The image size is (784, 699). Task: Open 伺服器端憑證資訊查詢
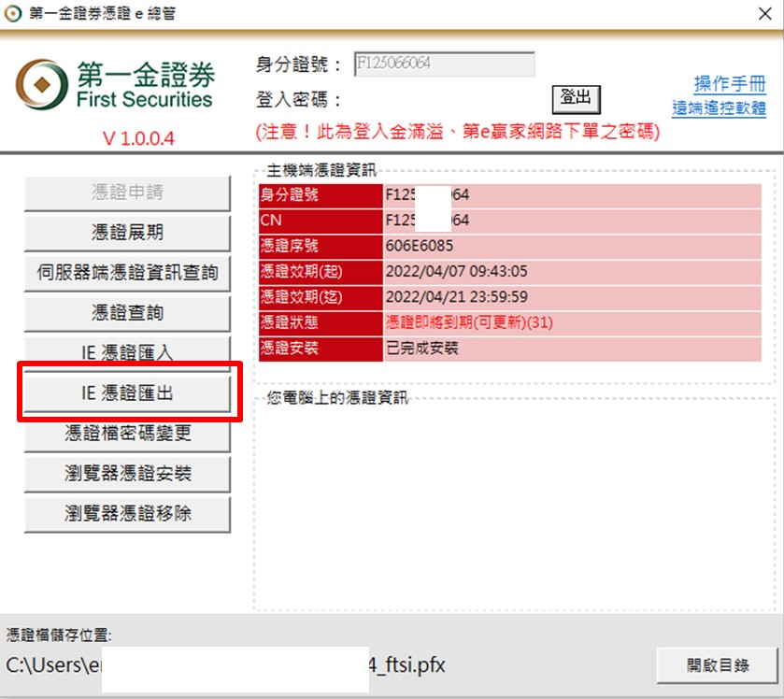click(x=127, y=273)
